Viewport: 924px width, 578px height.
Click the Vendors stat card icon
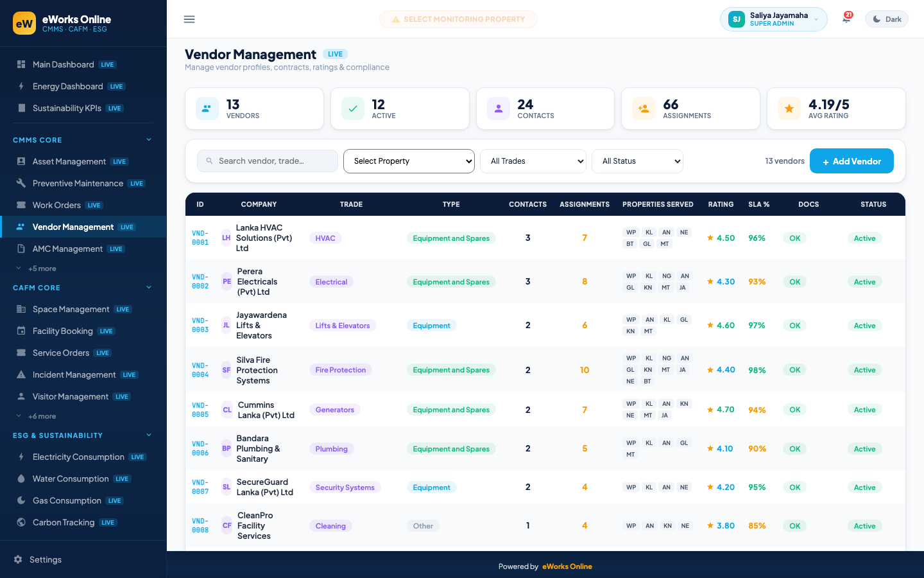207,109
